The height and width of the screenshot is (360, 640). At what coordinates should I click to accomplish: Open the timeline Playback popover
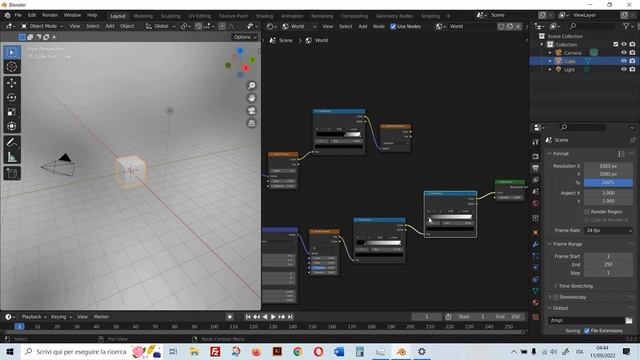(x=34, y=317)
